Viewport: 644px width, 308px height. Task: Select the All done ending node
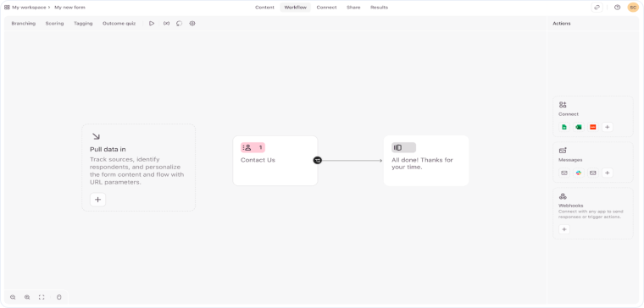point(426,161)
